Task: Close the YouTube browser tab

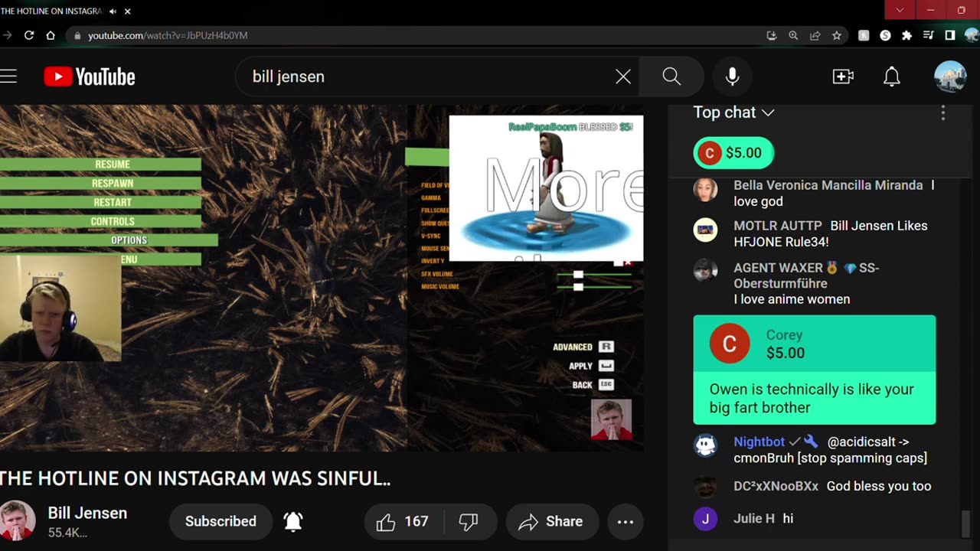Action: 128,11
